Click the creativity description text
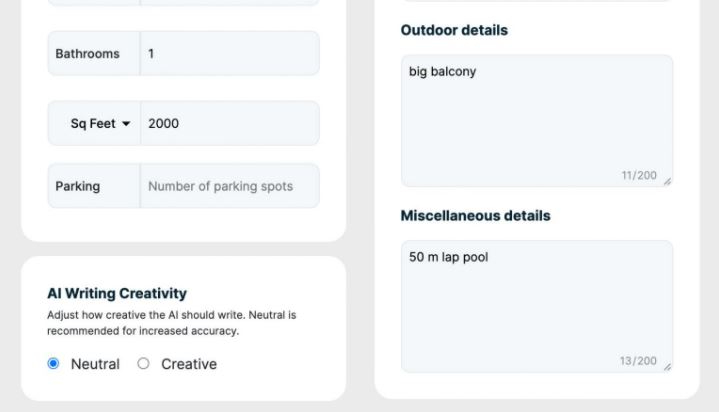Screen dimensions: 719x412 tap(171, 322)
